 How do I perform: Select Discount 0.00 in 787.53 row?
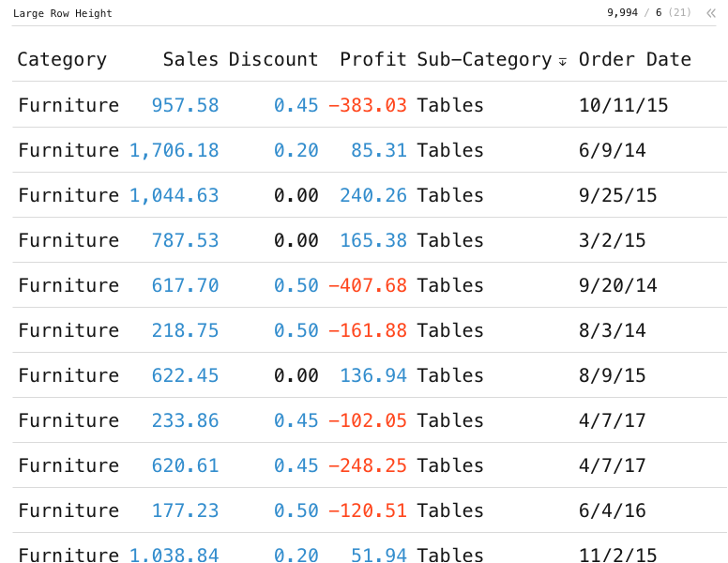coord(296,240)
